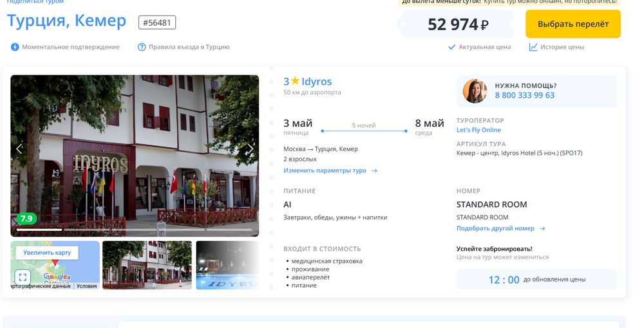Screen dimensions: 644x328
Task: Click the Увеличить карту button
Action: 47,253
